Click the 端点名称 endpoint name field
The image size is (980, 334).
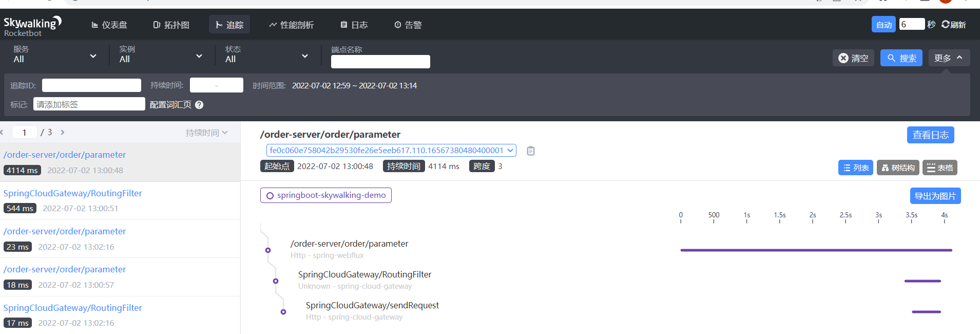point(380,62)
